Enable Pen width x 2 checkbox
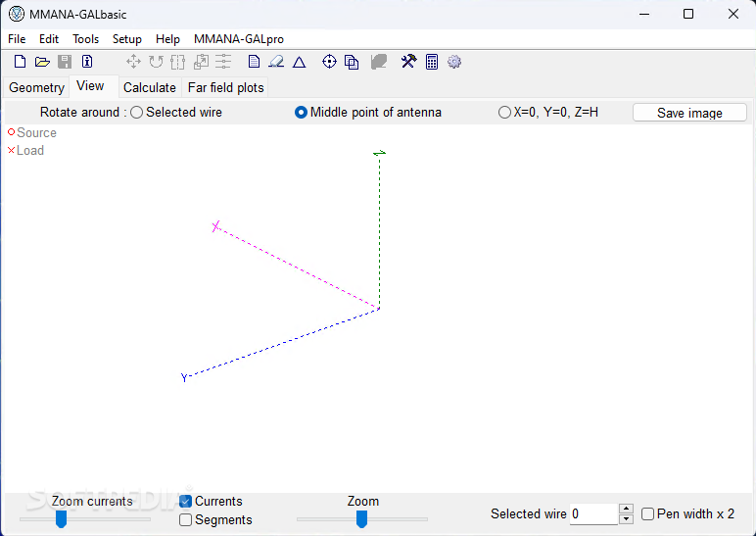Screen dimensions: 756x536 [647, 514]
